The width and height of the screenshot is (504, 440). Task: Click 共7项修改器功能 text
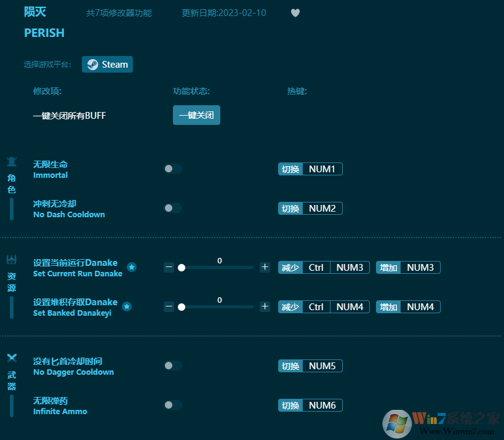[x=119, y=13]
